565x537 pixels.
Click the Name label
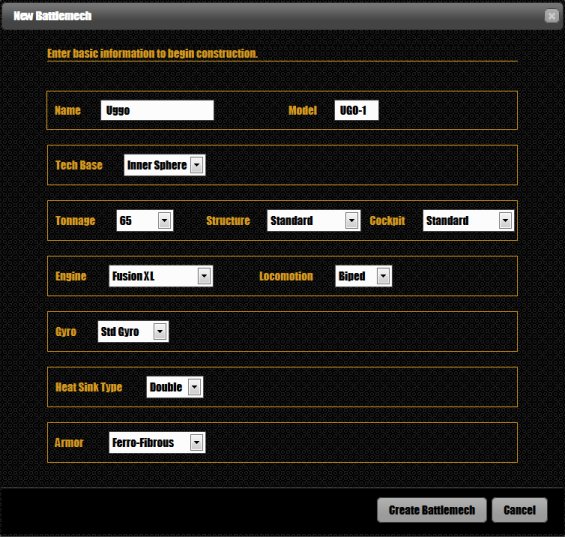(67, 110)
